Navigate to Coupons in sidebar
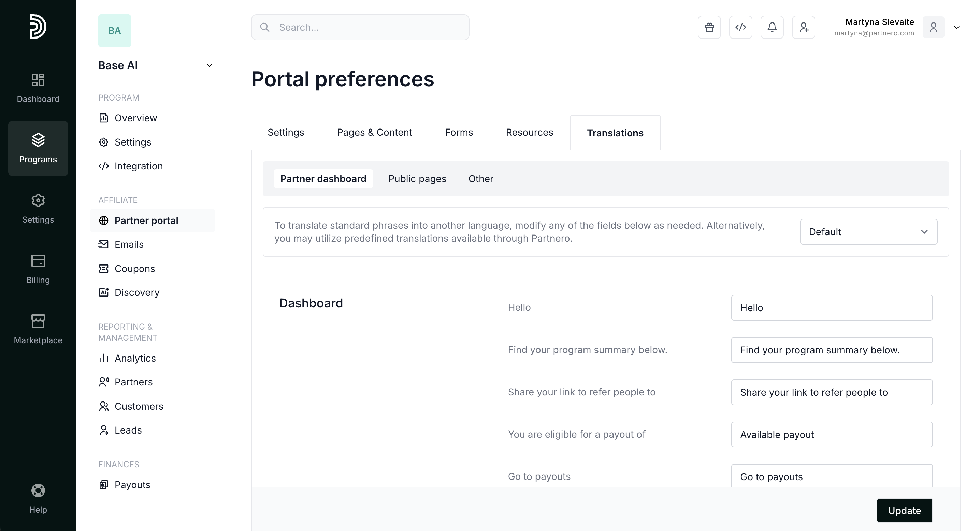 click(135, 268)
